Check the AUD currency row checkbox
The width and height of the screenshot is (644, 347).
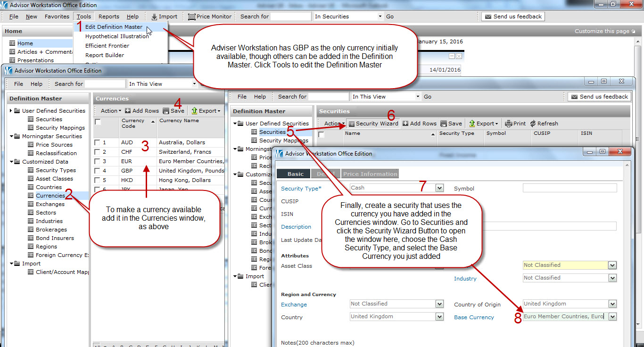coord(97,142)
